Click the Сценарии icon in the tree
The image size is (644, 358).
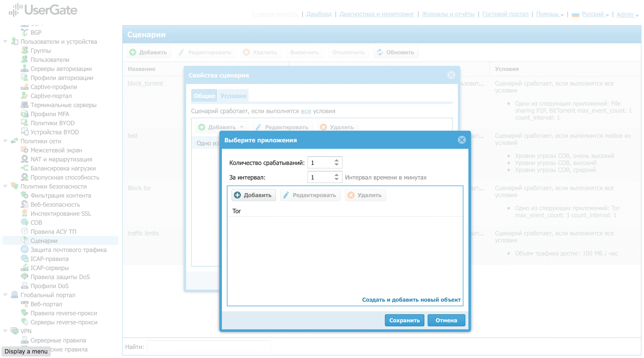24,241
